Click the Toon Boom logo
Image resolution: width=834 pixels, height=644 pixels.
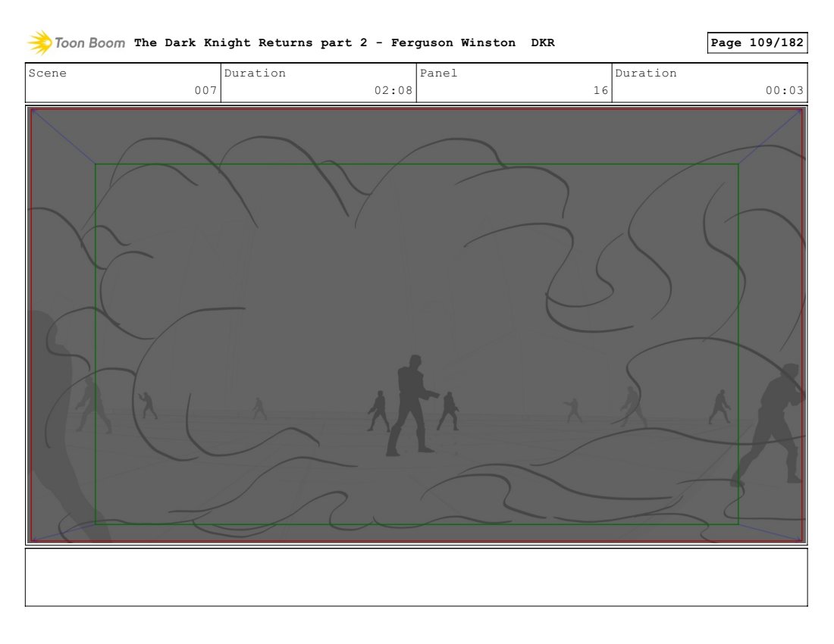(76, 43)
